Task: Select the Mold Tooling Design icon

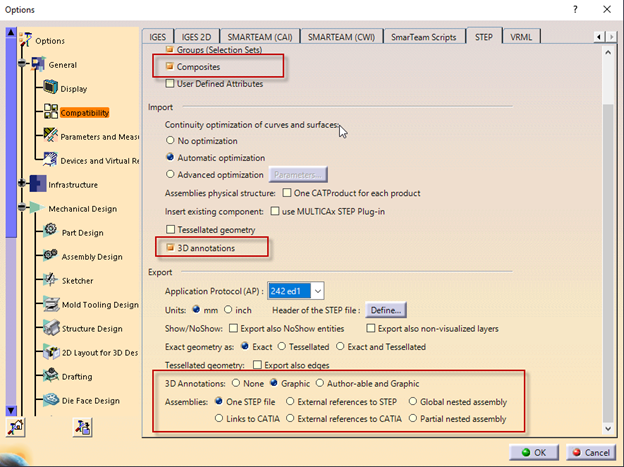Action: pyautogui.click(x=50, y=305)
